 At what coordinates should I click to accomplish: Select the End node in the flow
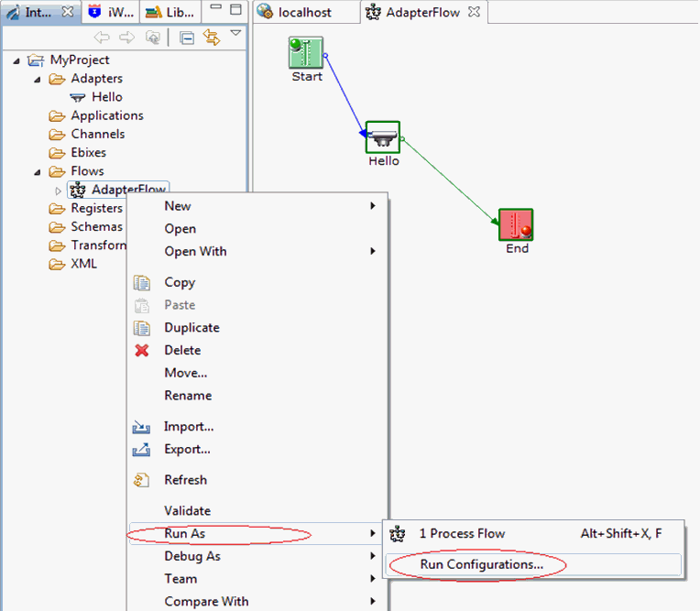point(516,224)
